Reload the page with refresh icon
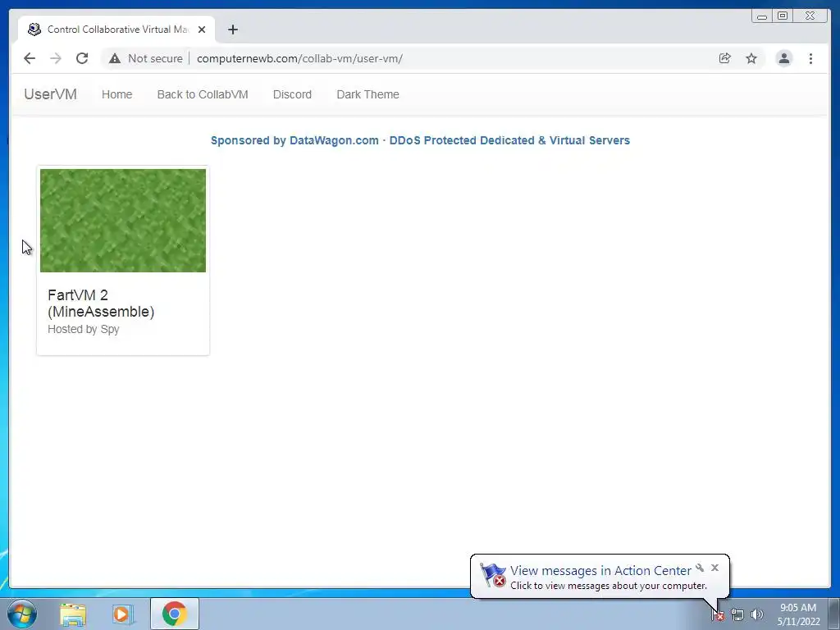Viewport: 840px width, 630px height. (x=82, y=58)
